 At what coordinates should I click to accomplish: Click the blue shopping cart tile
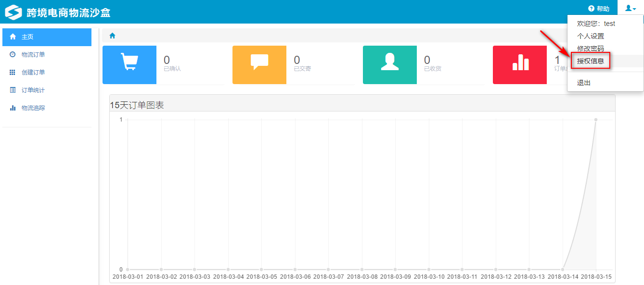pos(129,64)
